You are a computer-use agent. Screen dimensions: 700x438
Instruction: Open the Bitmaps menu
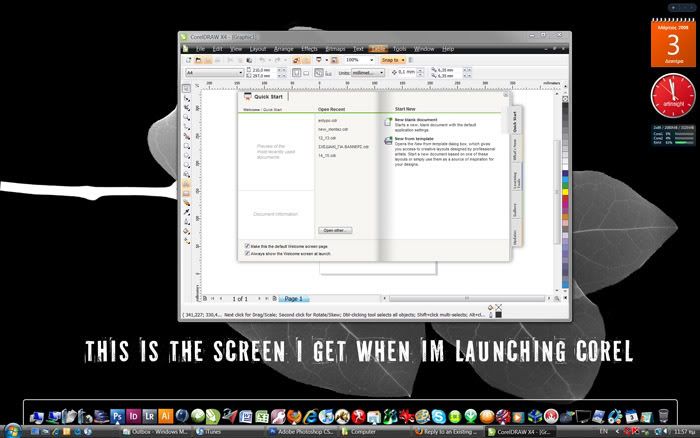click(x=335, y=49)
